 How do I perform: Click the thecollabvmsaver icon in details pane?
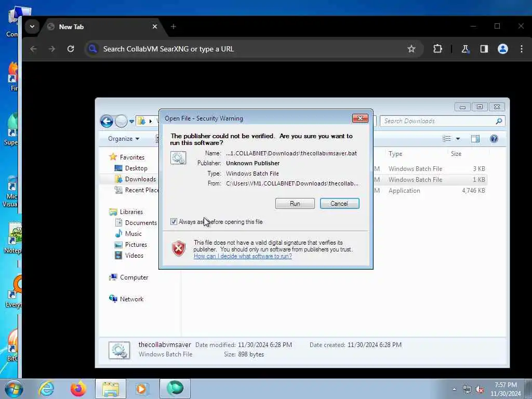[119, 350]
